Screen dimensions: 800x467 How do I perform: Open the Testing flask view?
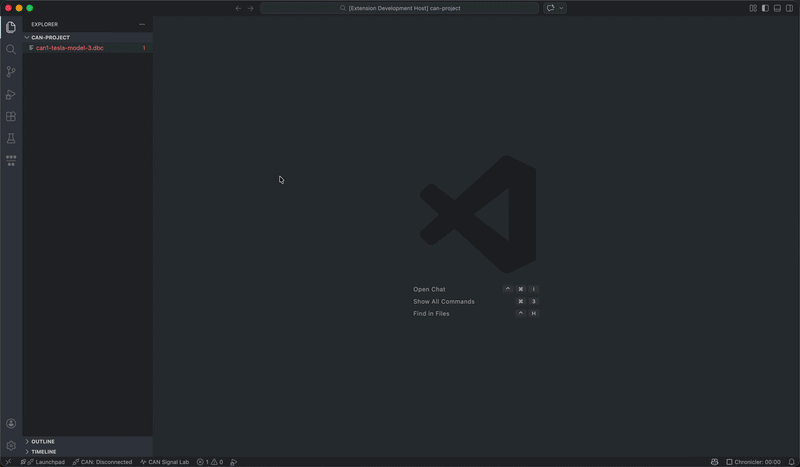[11, 138]
